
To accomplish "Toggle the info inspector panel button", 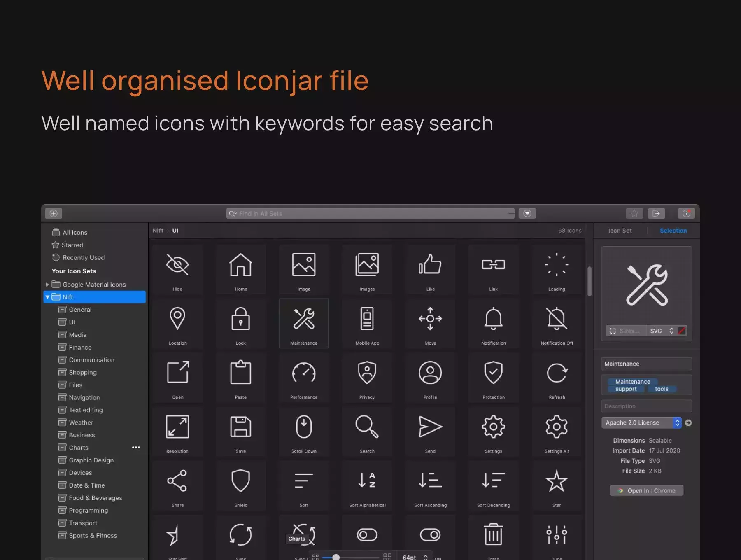I will point(686,213).
